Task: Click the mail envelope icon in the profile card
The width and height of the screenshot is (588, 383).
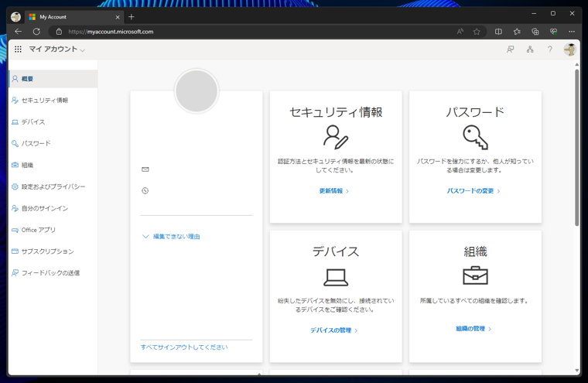Action: point(145,169)
